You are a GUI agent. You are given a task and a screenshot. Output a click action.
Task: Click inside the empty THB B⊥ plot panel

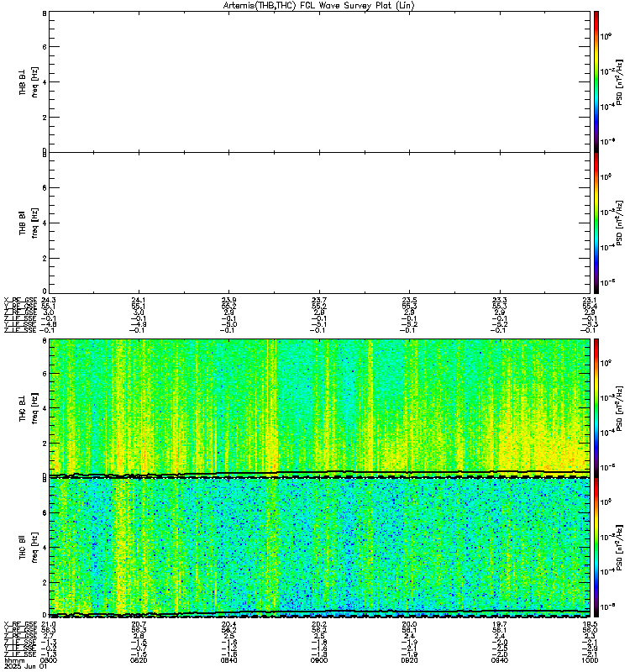[x=320, y=81]
